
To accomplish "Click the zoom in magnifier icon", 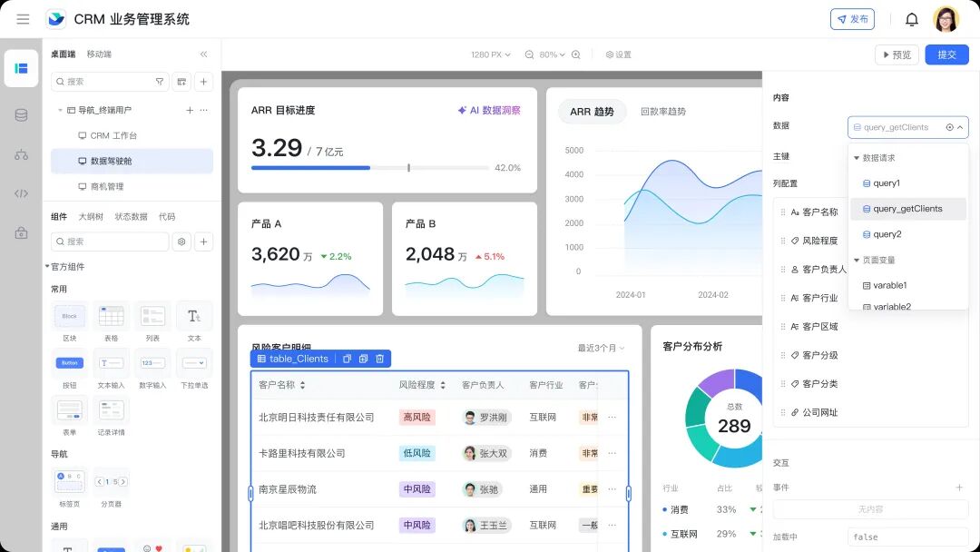I will click(575, 55).
